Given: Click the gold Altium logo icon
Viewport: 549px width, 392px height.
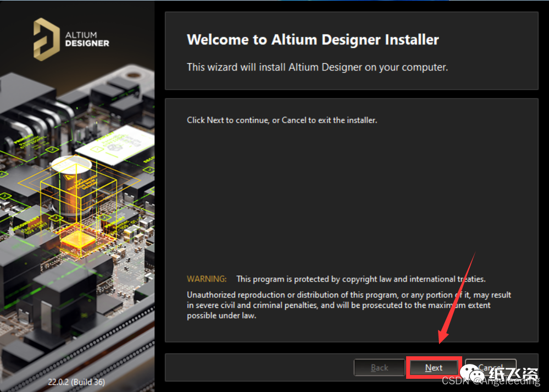Looking at the screenshot, I should tap(46, 38).
